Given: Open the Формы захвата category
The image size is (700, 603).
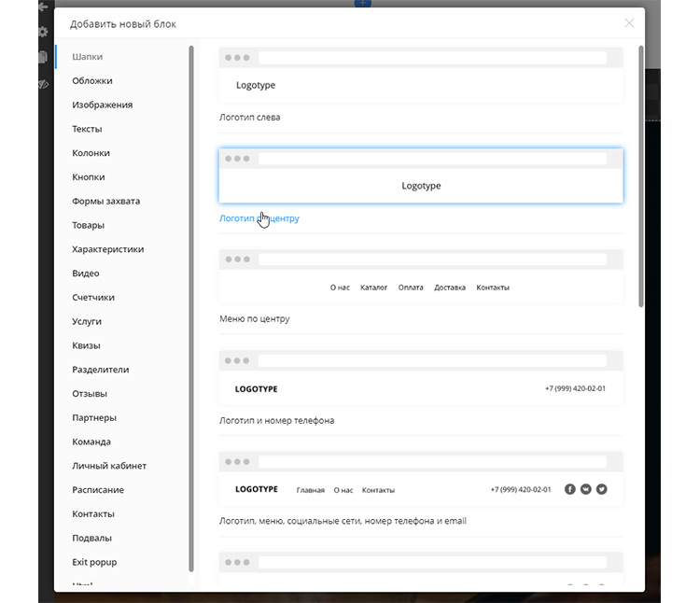Looking at the screenshot, I should click(x=105, y=202).
